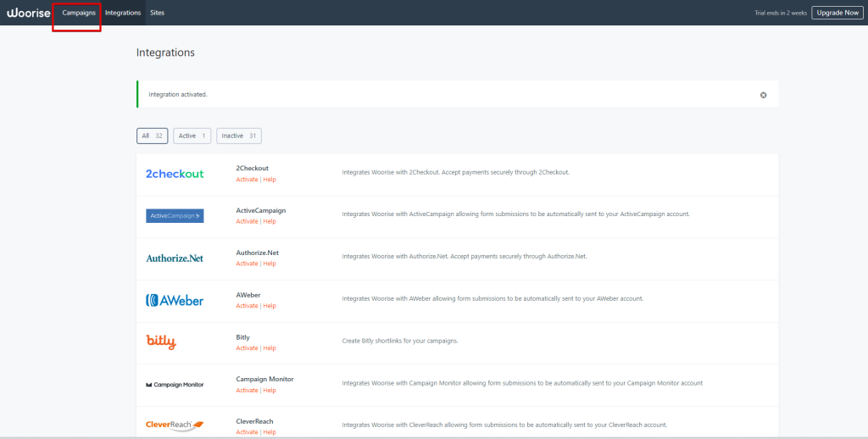Go to Integrations in top navigation
The image size is (868, 439).
[x=123, y=13]
